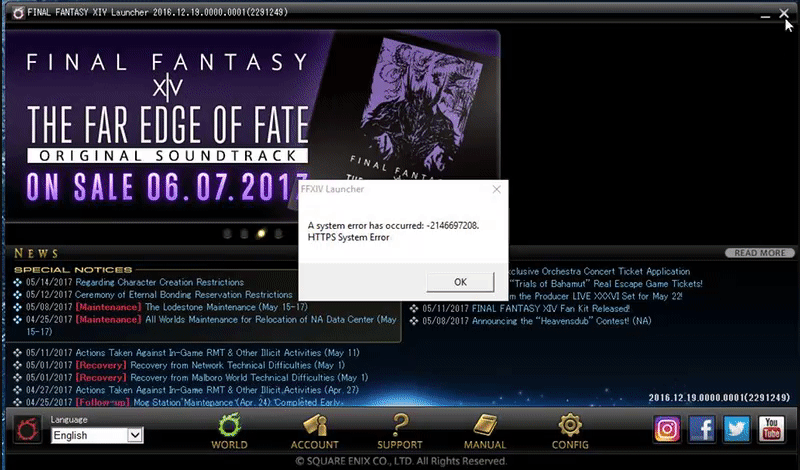Open Producer LIVE XXXVI Set for May 22
Viewport: 800px width, 470px height.
tap(595, 296)
